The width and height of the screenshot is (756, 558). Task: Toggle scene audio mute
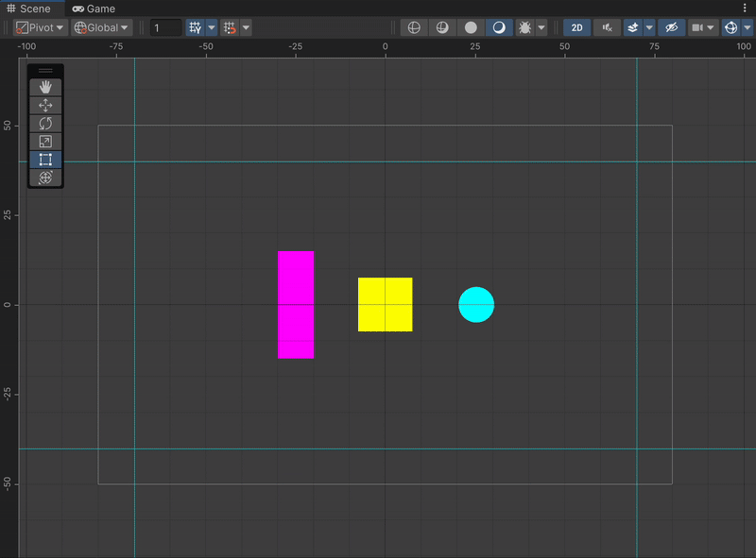[x=607, y=28]
